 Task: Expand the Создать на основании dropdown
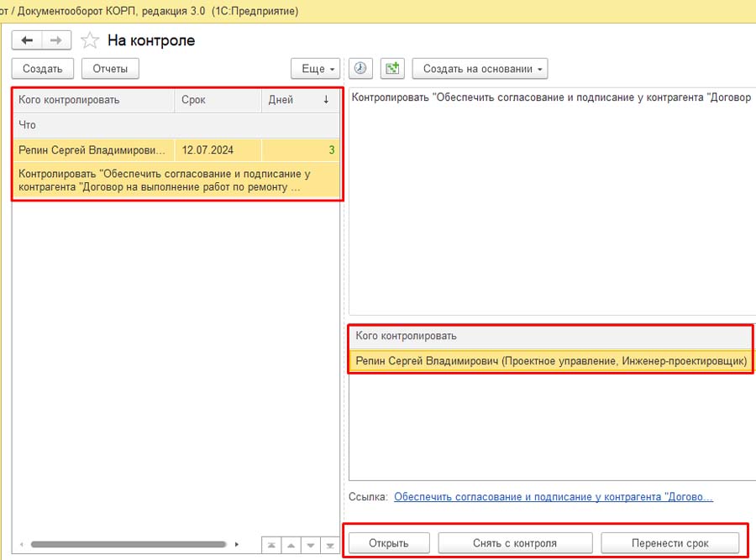tap(479, 69)
